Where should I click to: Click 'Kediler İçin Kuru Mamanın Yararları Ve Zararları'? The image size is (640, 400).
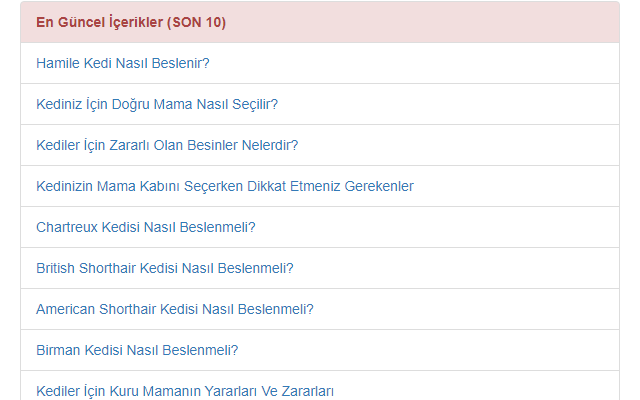pyautogui.click(x=185, y=390)
